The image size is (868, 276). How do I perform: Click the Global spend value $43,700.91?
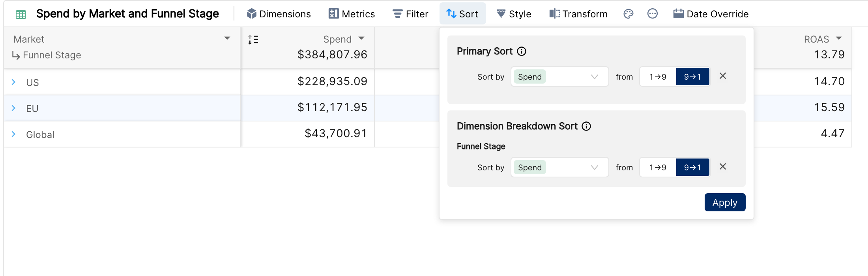pos(336,133)
